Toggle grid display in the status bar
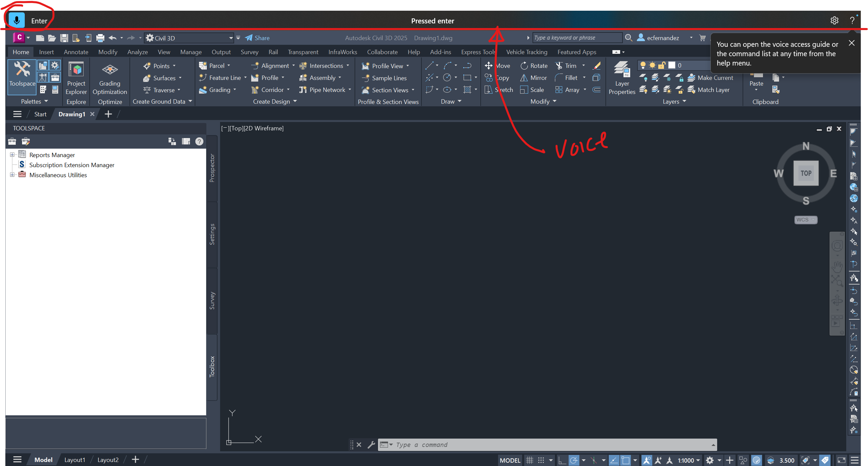 529,460
